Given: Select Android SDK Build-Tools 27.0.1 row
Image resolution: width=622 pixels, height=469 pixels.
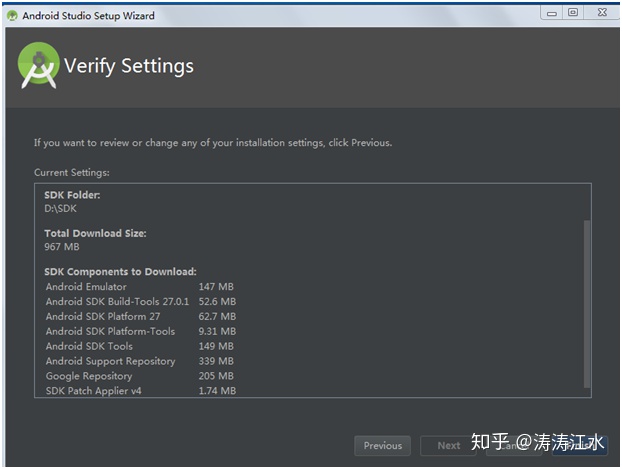Looking at the screenshot, I should click(140, 302).
